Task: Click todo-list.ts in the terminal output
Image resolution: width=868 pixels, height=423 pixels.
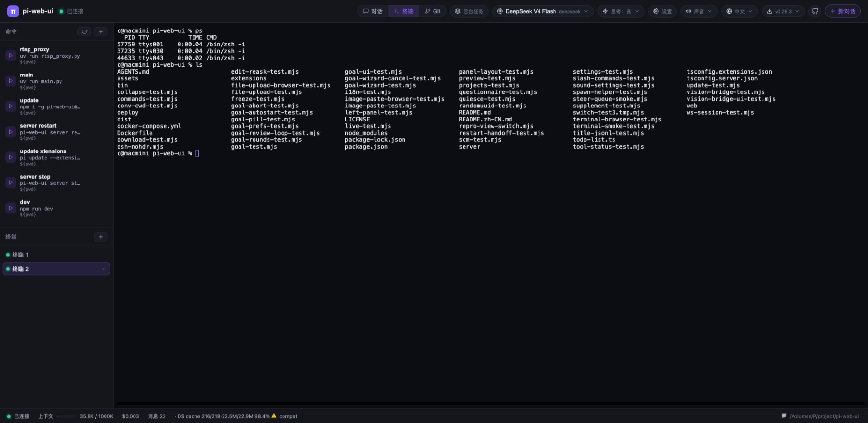Action: click(x=594, y=140)
